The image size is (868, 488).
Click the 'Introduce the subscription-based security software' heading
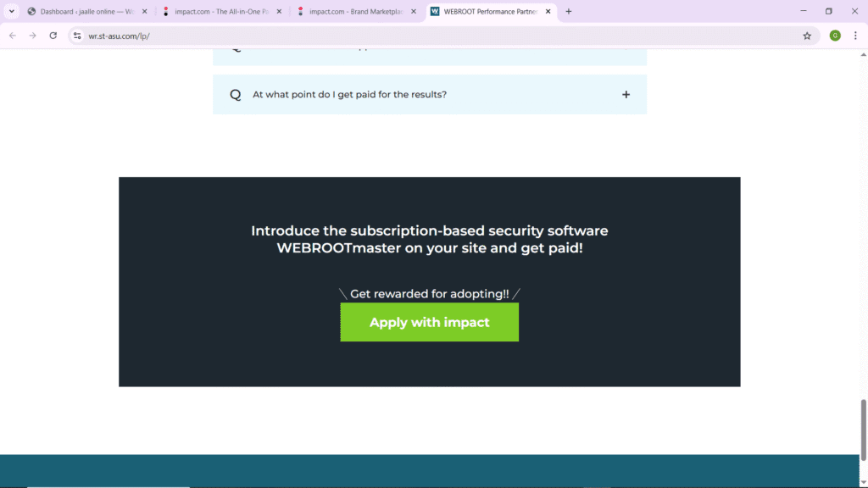point(430,239)
